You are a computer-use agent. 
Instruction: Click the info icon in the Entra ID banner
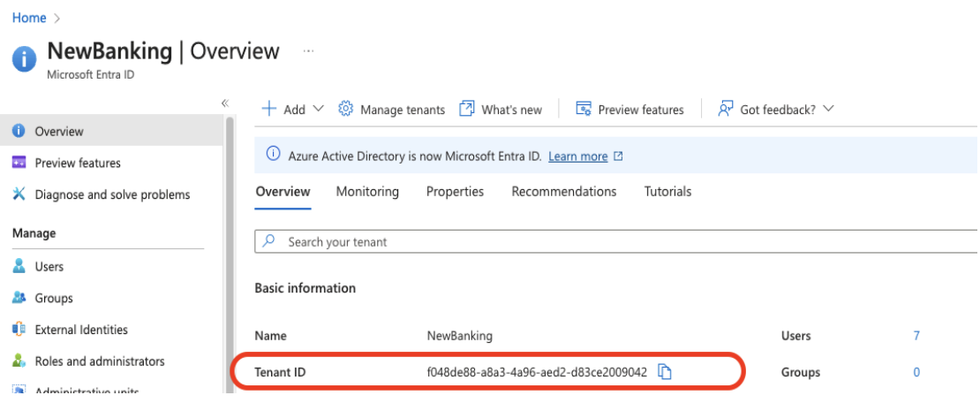tap(273, 154)
